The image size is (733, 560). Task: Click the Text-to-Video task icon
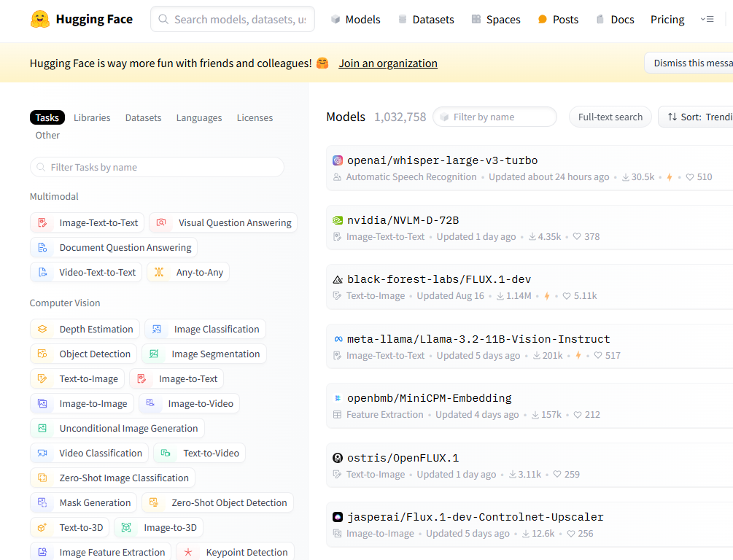(x=166, y=453)
